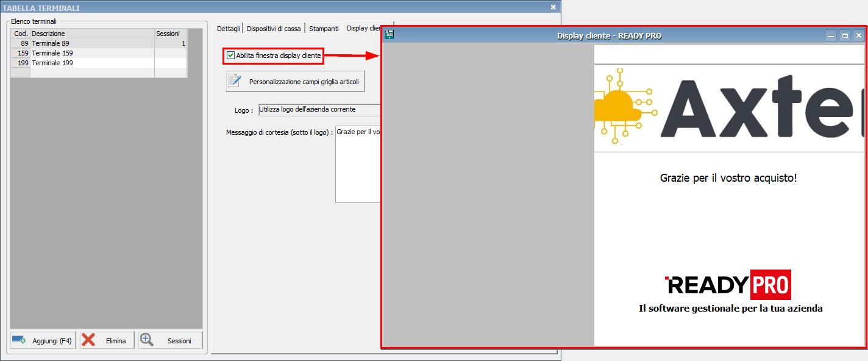The image size is (868, 361).
Task: Click the cell with code 89
Action: click(x=21, y=43)
